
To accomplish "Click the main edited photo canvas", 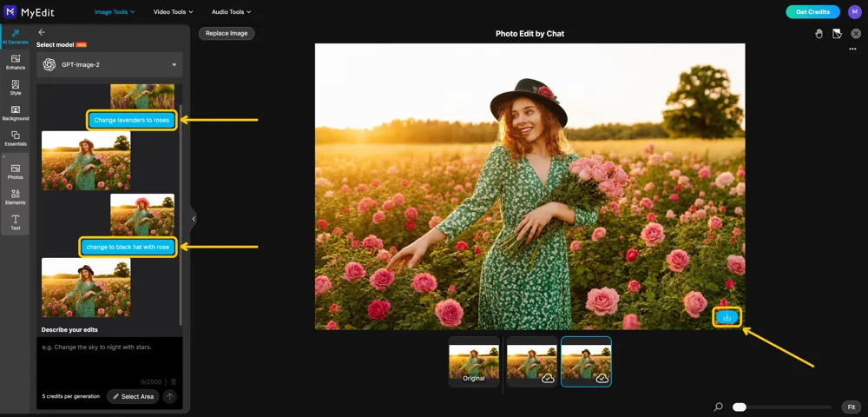I will click(529, 187).
